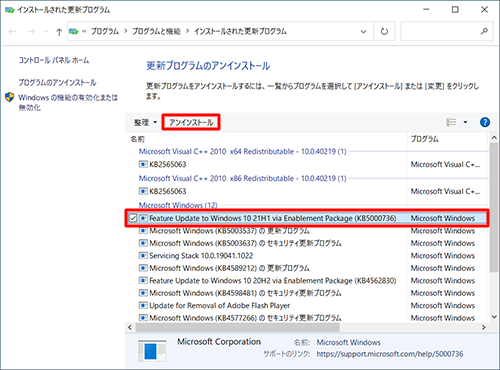Collapse Microsoft Visual C++ 2010 x64 group
This screenshot has width=500, height=370.
243,151
